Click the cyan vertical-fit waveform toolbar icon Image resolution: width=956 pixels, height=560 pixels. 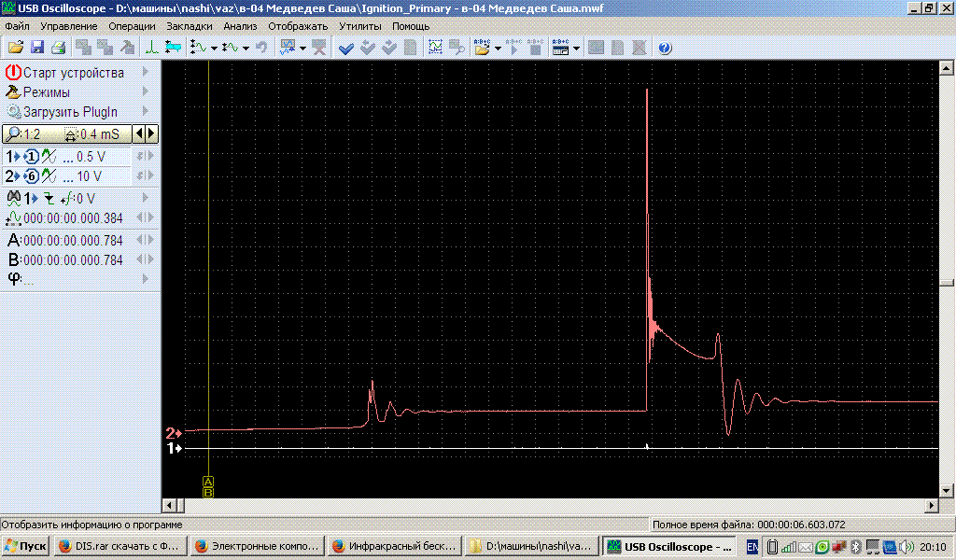click(x=173, y=48)
